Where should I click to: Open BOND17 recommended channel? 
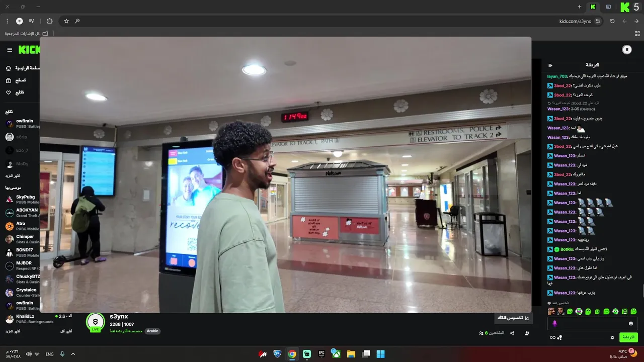(x=22, y=252)
